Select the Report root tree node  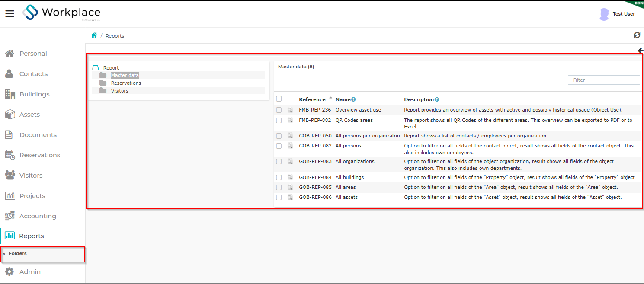[111, 68]
